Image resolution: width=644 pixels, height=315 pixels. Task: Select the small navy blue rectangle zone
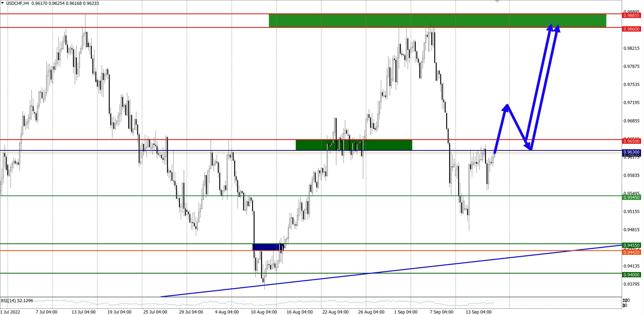(268, 247)
